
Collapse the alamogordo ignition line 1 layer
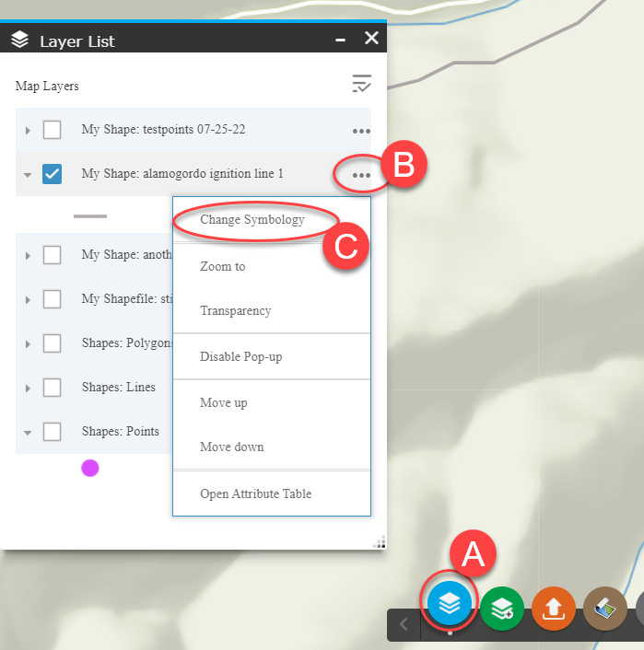click(28, 175)
